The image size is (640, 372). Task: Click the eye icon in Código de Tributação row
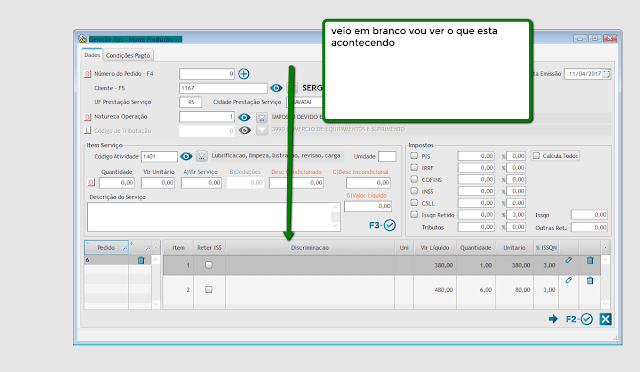[x=244, y=130]
